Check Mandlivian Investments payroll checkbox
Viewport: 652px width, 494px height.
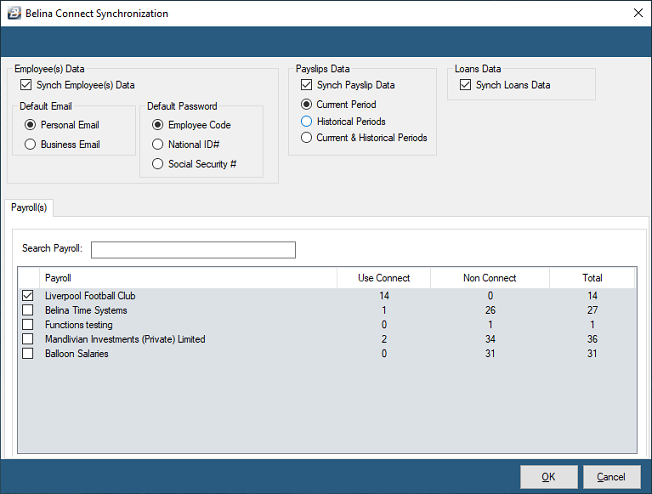coord(27,339)
